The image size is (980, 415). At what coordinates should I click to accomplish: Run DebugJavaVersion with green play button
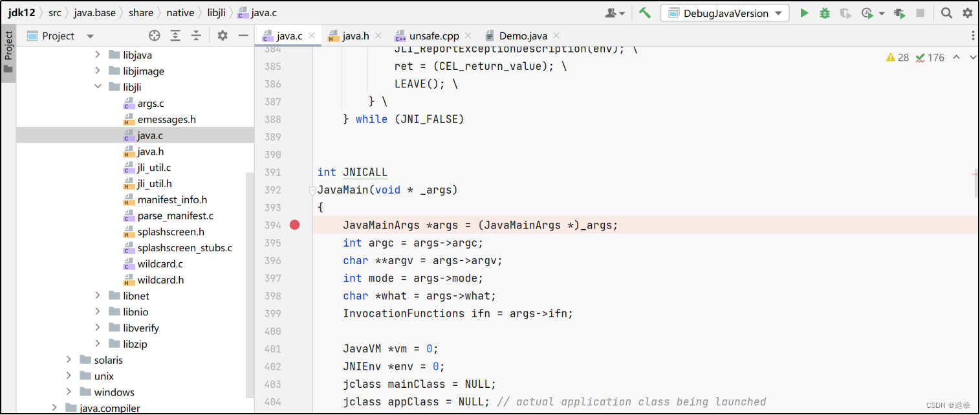pyautogui.click(x=804, y=13)
